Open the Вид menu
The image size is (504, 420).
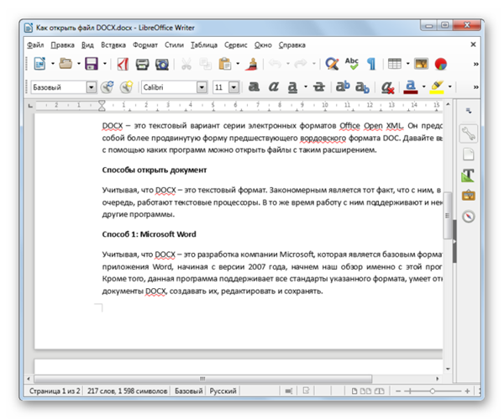pos(87,45)
